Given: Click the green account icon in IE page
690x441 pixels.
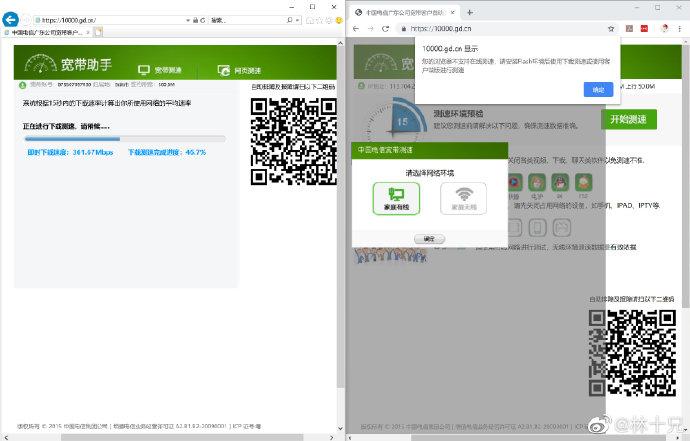Looking at the screenshot, I should pyautogui.click(x=22, y=85).
